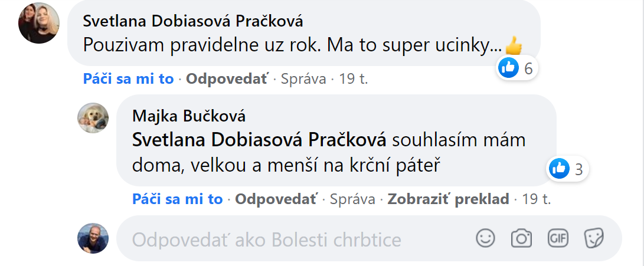View the 6 likes reaction on Svetlana's comment

[x=517, y=68]
